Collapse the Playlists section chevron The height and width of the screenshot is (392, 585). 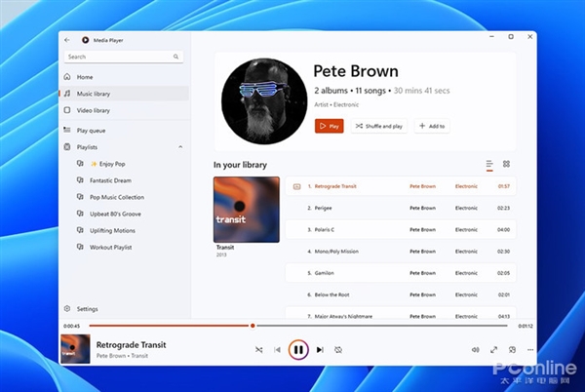180,147
